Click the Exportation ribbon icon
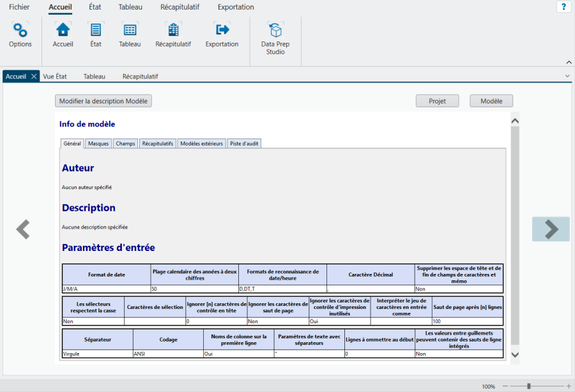Screen dimensions: 575x392 click(x=222, y=30)
